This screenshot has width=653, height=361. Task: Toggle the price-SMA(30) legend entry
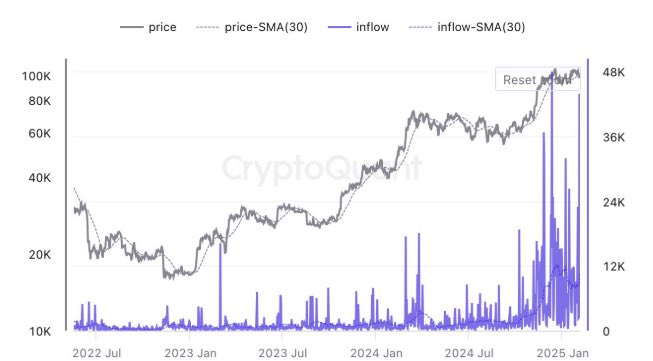tap(252, 27)
